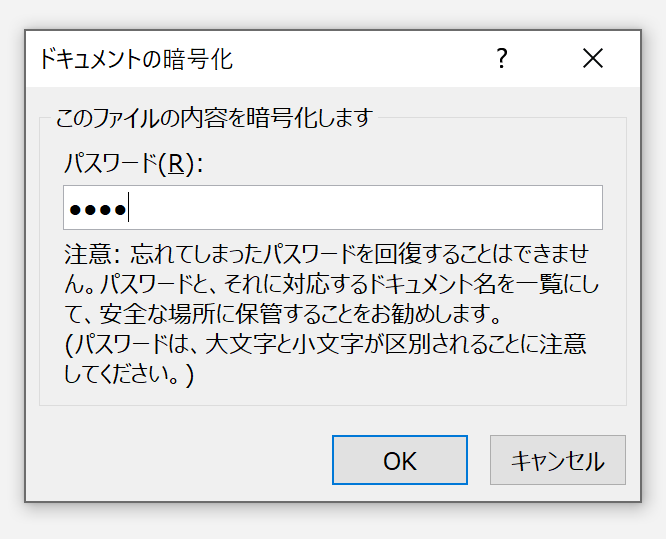Close the ドキュメントの暗号化 dialog with X

click(593, 58)
